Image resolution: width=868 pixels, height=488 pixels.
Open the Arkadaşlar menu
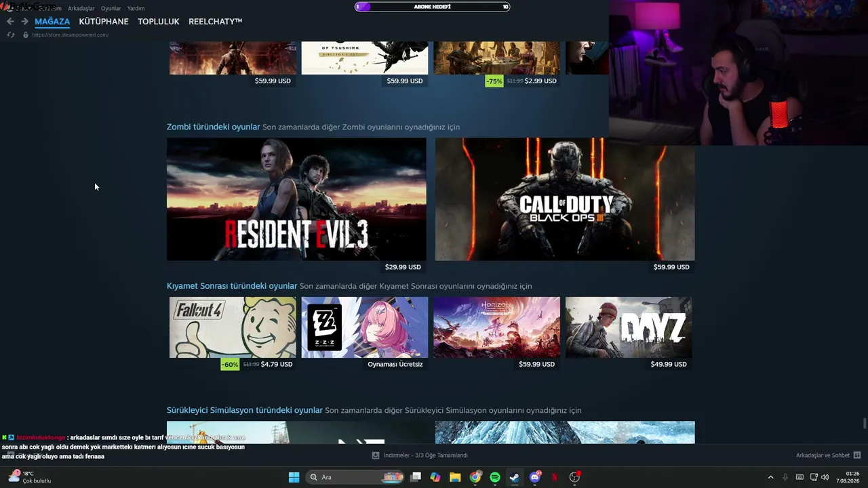pos(81,8)
